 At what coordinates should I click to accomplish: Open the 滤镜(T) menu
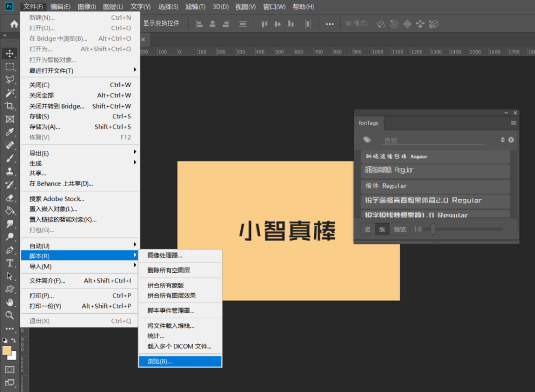[195, 6]
